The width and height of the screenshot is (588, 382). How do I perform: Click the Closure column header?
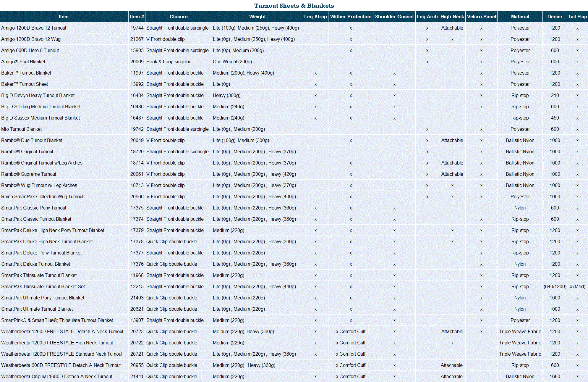tap(179, 17)
